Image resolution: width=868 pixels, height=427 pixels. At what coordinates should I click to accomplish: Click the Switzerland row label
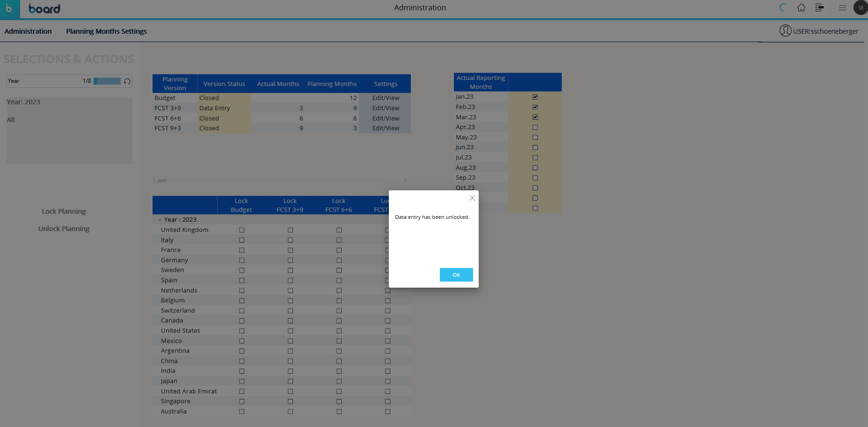pyautogui.click(x=178, y=311)
